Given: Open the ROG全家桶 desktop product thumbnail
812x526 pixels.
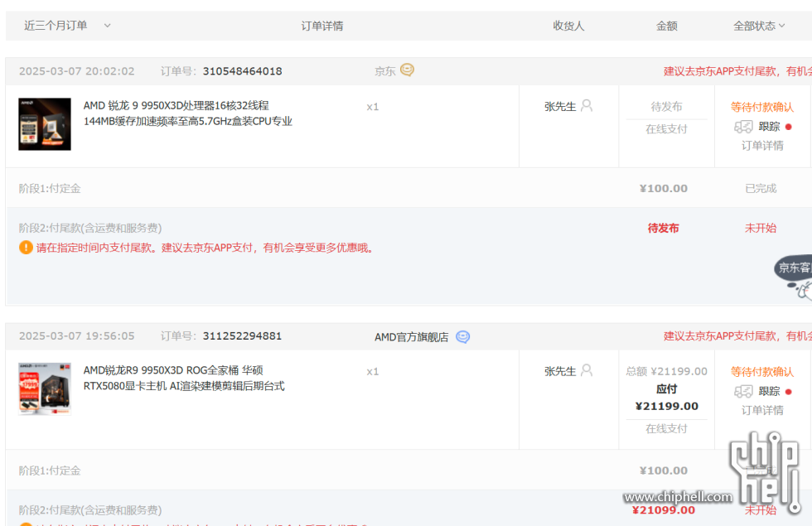Looking at the screenshot, I should (45, 388).
